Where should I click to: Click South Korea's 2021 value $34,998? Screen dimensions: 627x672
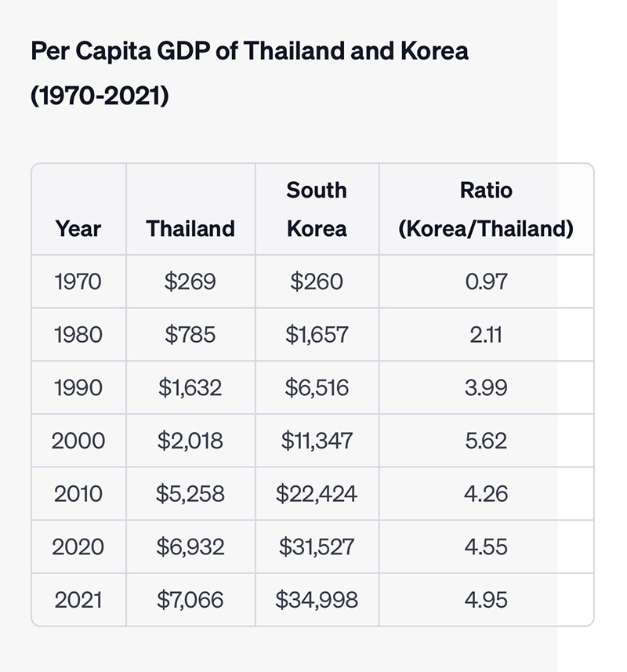point(317,600)
